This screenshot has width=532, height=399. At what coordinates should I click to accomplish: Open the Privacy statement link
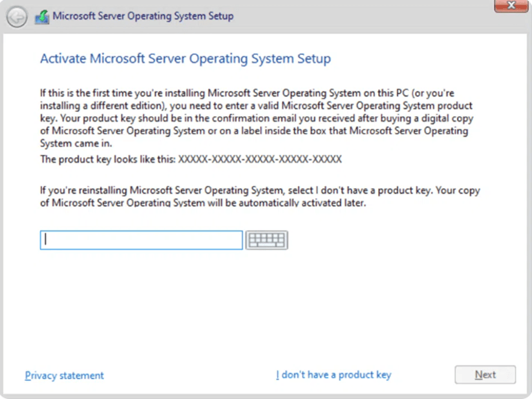[64, 375]
